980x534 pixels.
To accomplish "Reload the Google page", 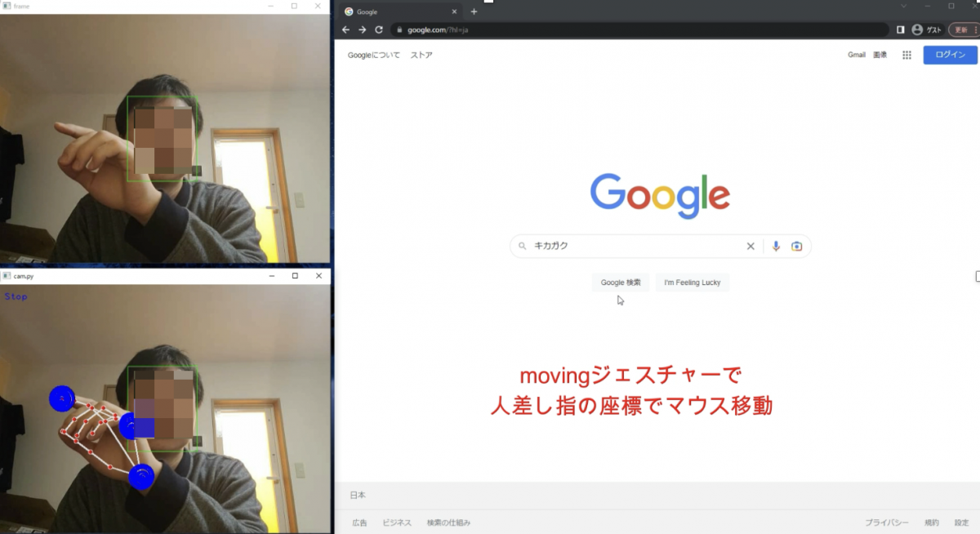I will 379,29.
